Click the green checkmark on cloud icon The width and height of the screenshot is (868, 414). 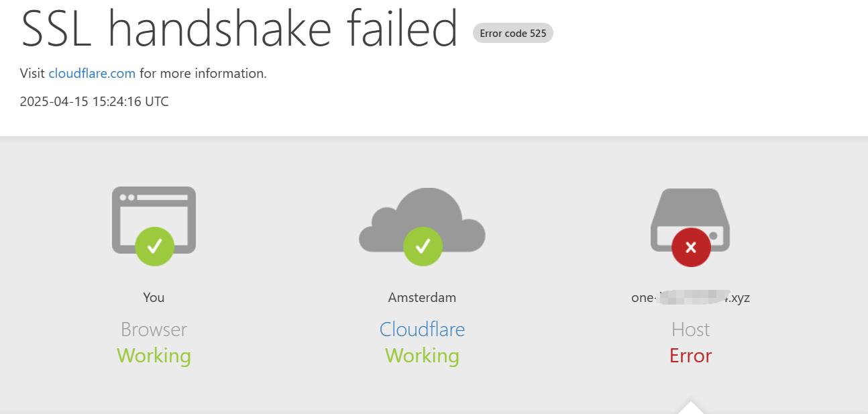(423, 246)
